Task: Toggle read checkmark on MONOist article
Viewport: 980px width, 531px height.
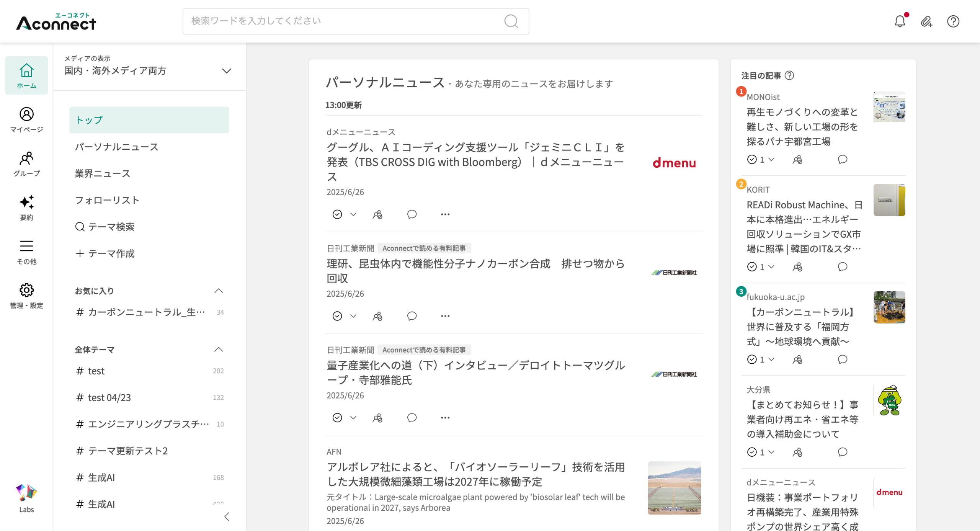Action: coord(752,160)
